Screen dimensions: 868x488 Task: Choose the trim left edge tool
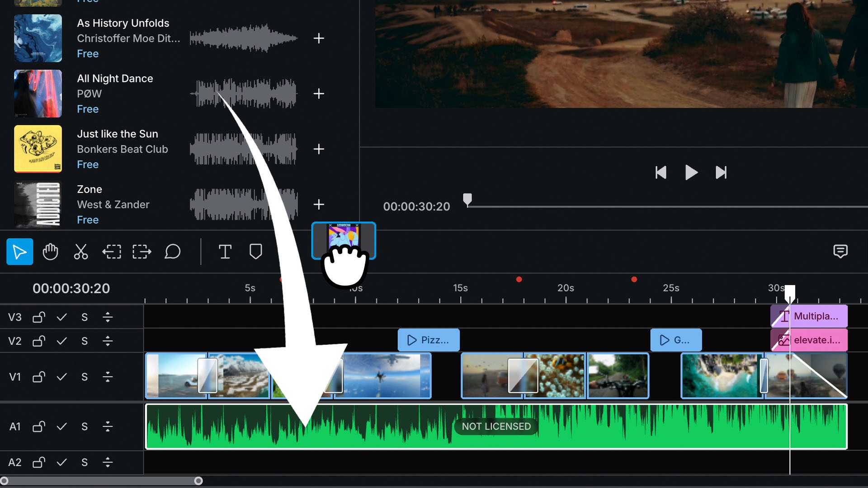click(111, 252)
